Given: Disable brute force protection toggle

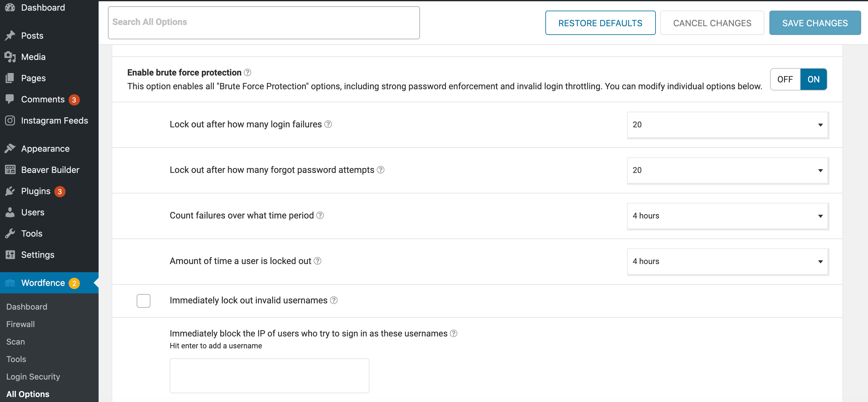Looking at the screenshot, I should (784, 79).
